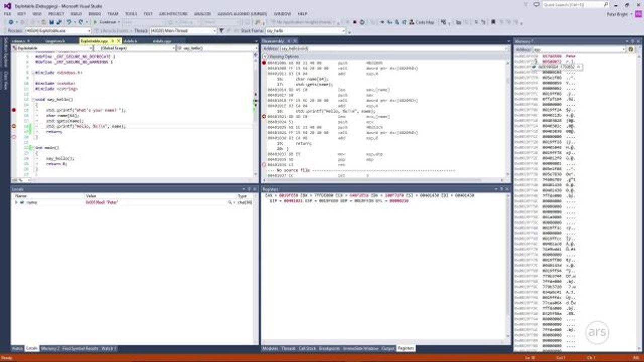This screenshot has height=362, width=644.
Task: Switch to the Threads tab
Action: [288, 348]
